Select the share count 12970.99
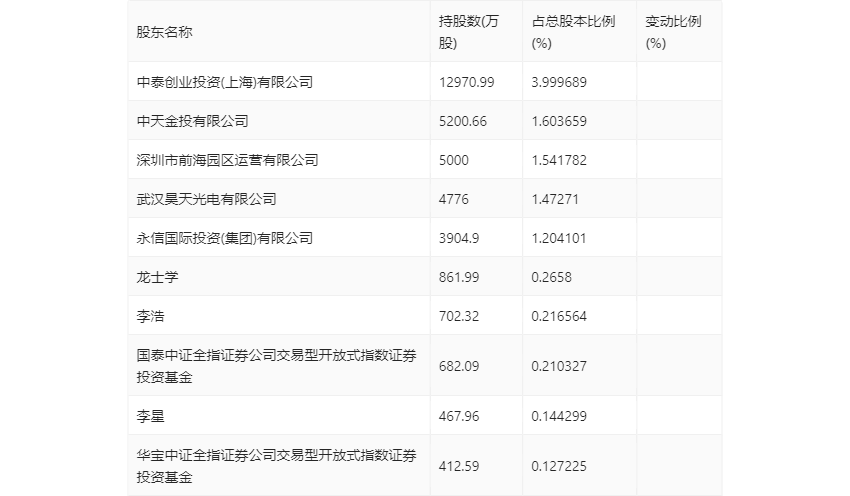The width and height of the screenshot is (850, 496). coord(466,82)
